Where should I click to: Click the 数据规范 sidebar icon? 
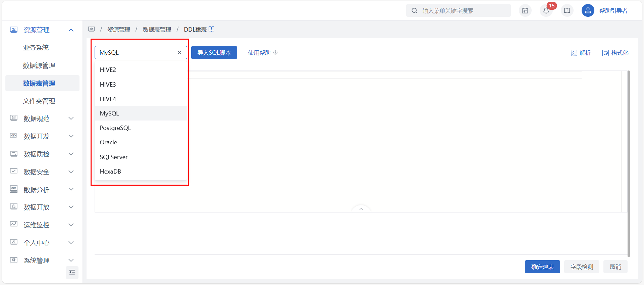tap(14, 118)
